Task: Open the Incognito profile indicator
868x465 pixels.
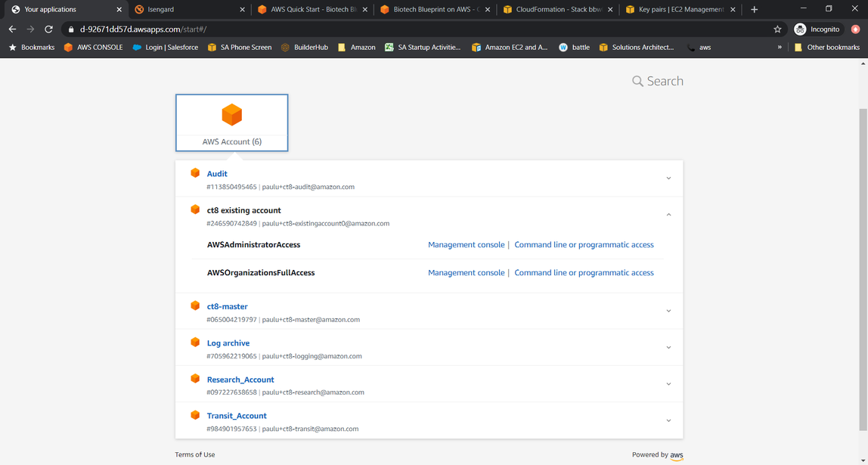Action: [x=817, y=29]
